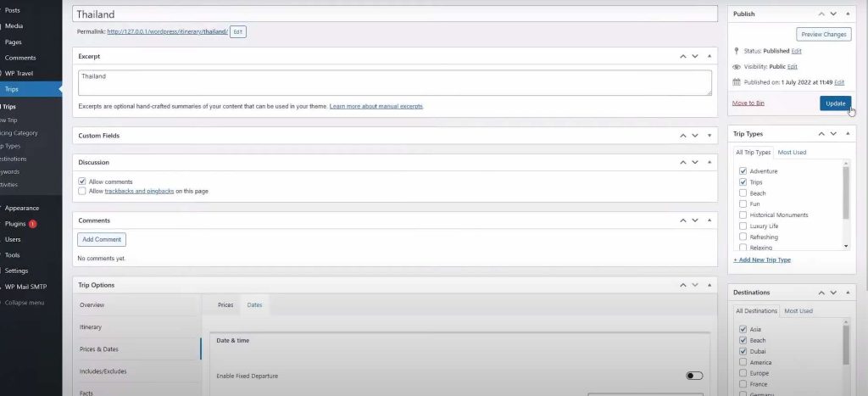Move the Publish box down
Viewport: 868px width, 396px height.
tap(833, 14)
